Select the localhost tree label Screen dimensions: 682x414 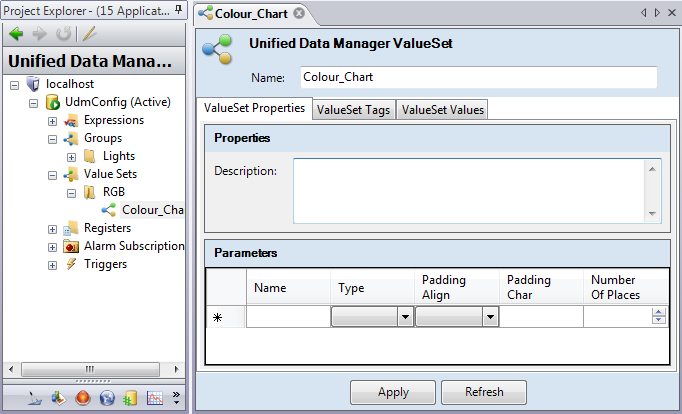[70, 83]
